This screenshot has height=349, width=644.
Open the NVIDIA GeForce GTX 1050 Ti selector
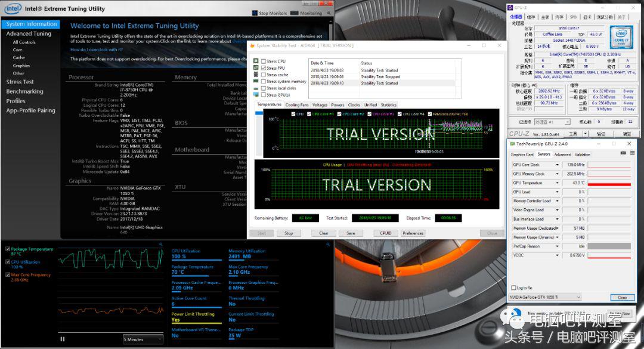click(544, 297)
